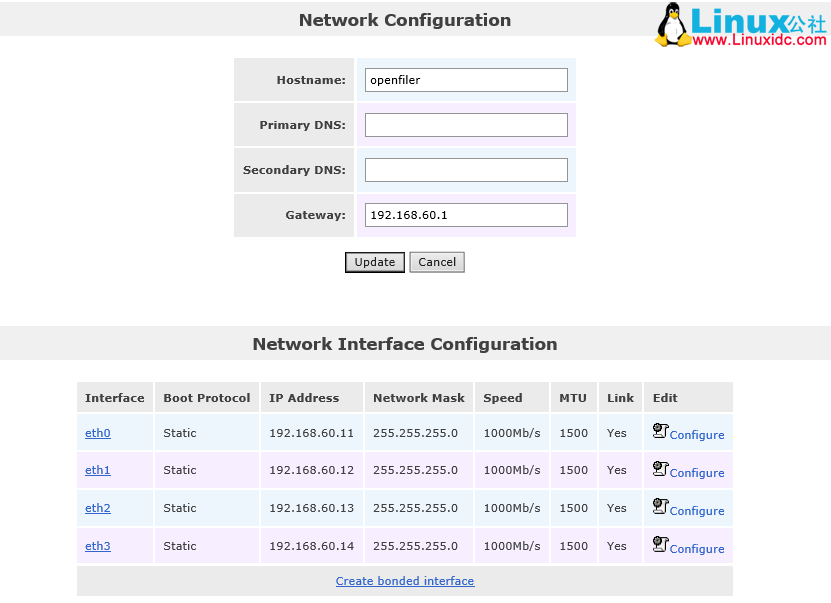Open the eth1 interface details
This screenshot has width=831, height=603.
[x=97, y=470]
